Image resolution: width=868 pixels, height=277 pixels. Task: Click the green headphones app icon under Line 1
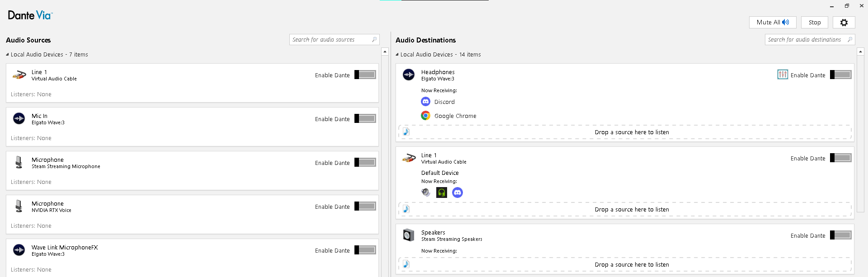[x=442, y=192]
